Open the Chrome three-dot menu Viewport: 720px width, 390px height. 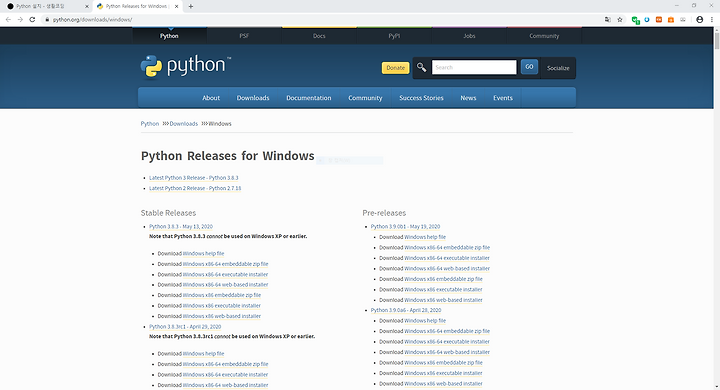tap(712, 19)
